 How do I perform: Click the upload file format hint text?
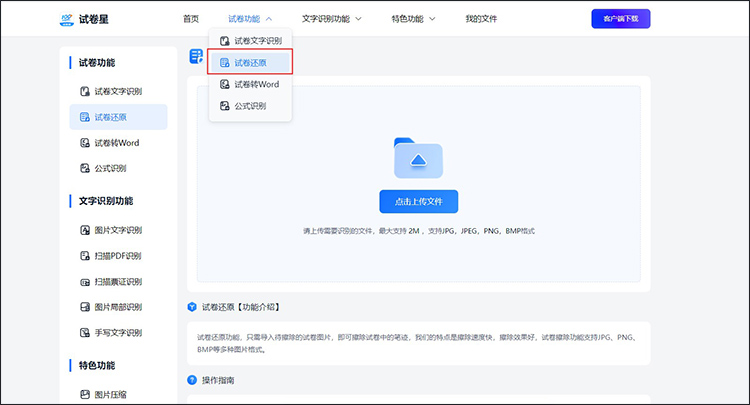point(419,231)
